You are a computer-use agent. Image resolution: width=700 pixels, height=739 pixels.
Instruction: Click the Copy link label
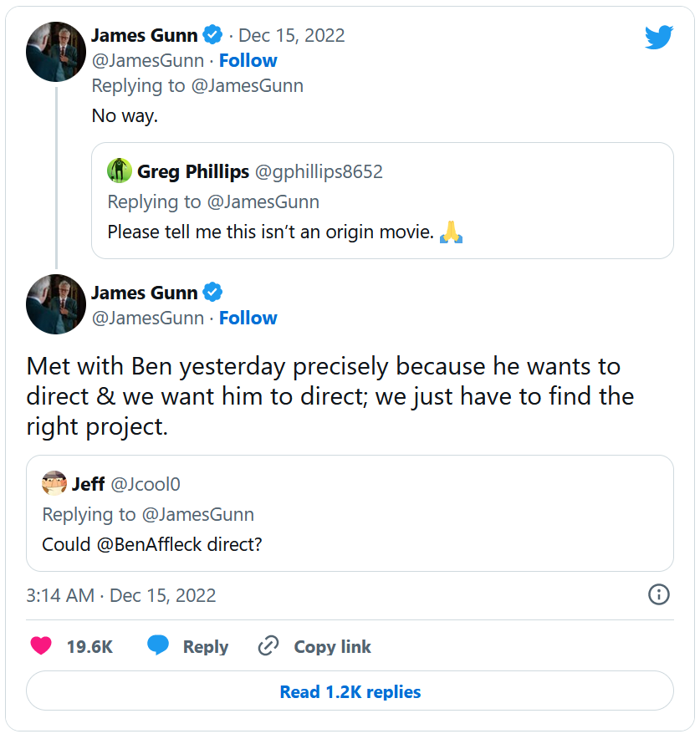click(332, 646)
